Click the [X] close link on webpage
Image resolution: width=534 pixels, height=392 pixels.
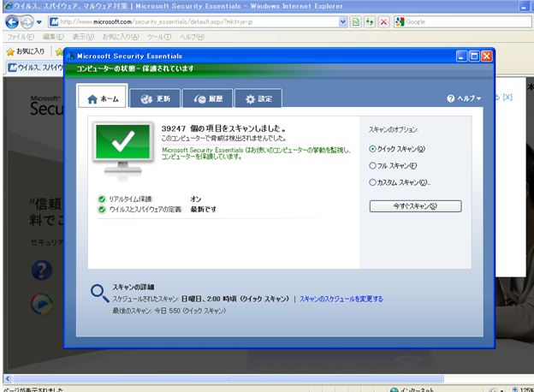(x=507, y=97)
